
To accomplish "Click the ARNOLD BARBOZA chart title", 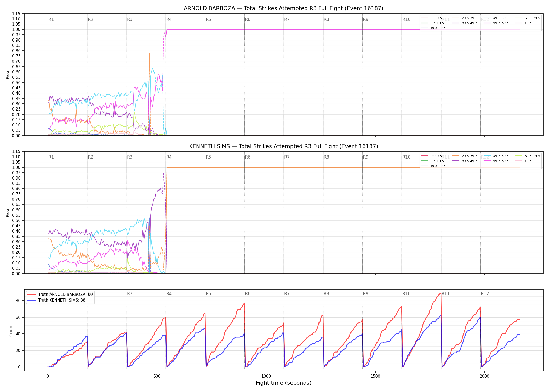I will coord(283,8).
